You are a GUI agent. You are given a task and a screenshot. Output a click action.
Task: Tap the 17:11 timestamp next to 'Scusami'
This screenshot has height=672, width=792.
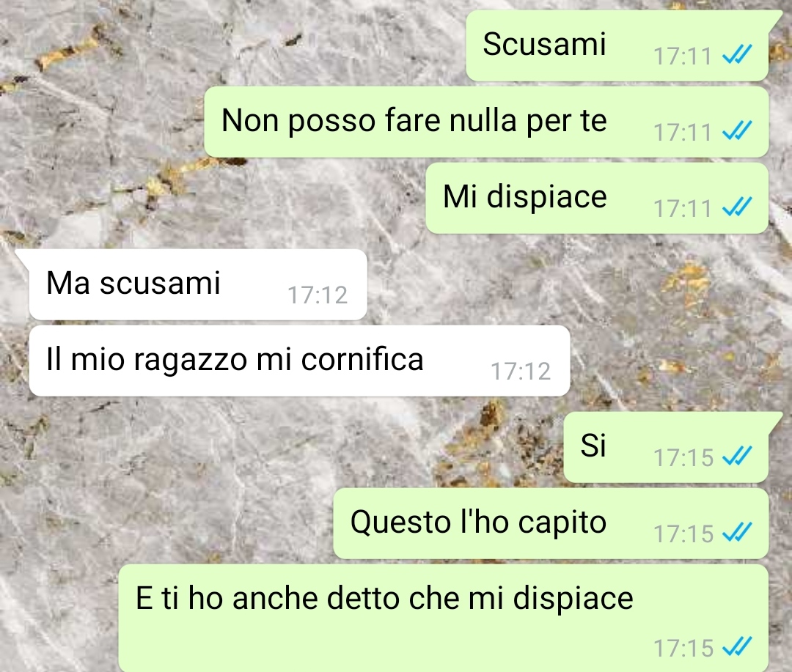tap(683, 56)
